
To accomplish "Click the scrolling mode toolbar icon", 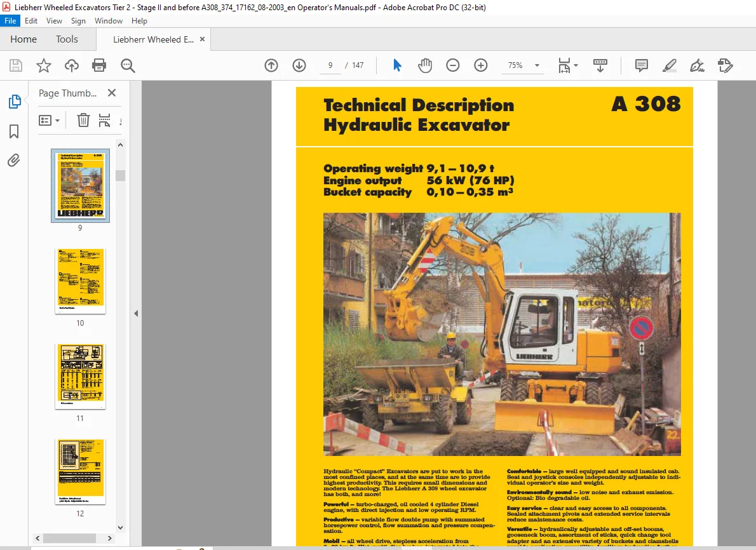I will [x=600, y=65].
